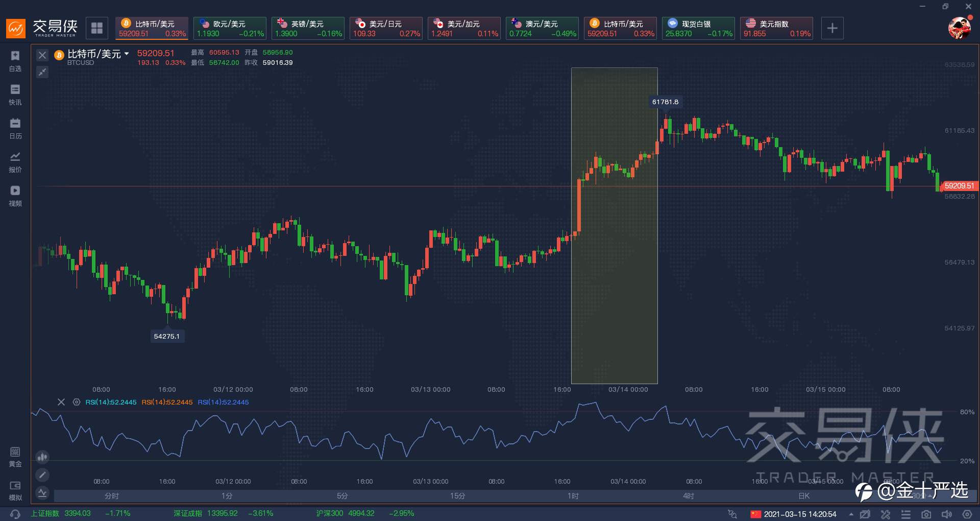Open the 自选 watchlist sidebar item
The image size is (980, 521).
(x=15, y=61)
